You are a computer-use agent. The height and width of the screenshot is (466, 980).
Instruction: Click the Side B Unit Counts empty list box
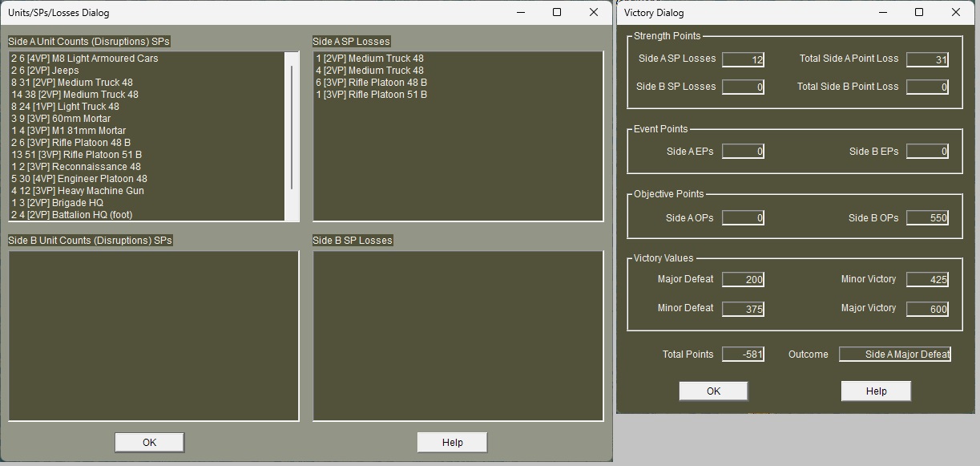click(154, 336)
